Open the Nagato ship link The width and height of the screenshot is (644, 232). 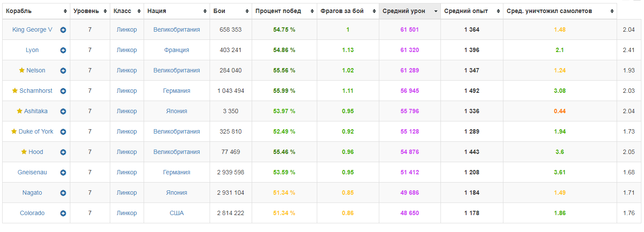coord(32,193)
